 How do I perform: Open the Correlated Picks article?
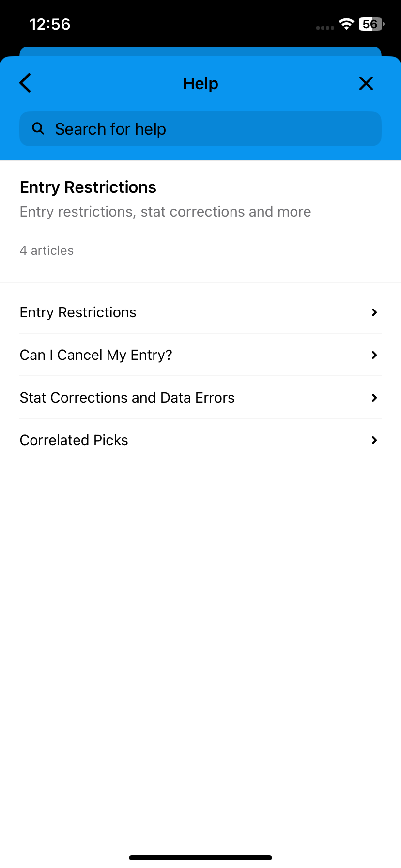(200, 440)
